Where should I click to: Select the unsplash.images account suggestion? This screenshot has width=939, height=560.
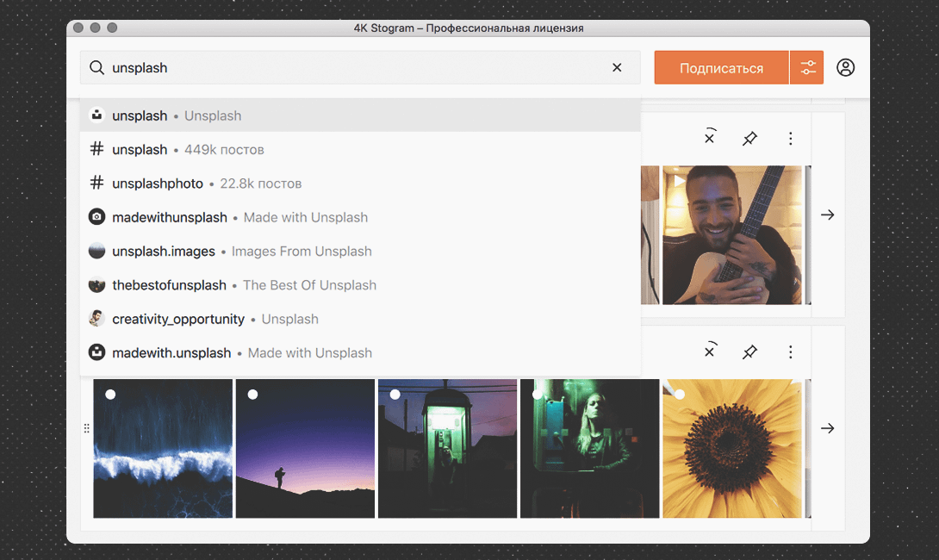coord(360,251)
